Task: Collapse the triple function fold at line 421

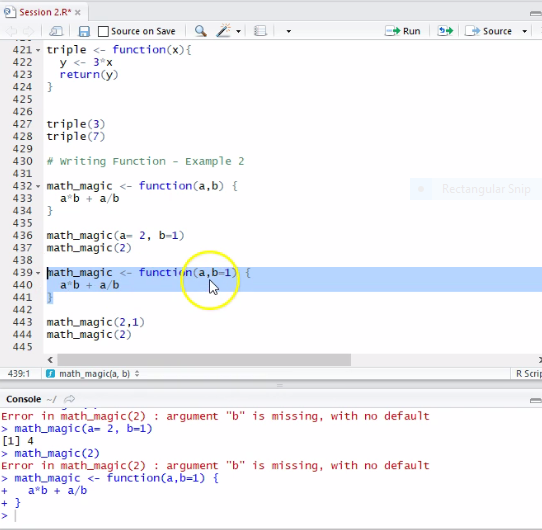Action: click(x=38, y=50)
